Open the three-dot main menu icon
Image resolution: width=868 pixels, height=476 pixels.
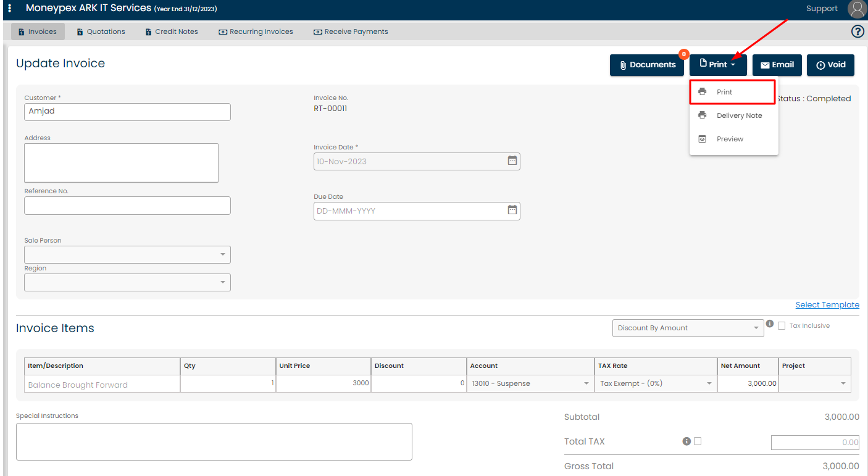(x=9, y=9)
